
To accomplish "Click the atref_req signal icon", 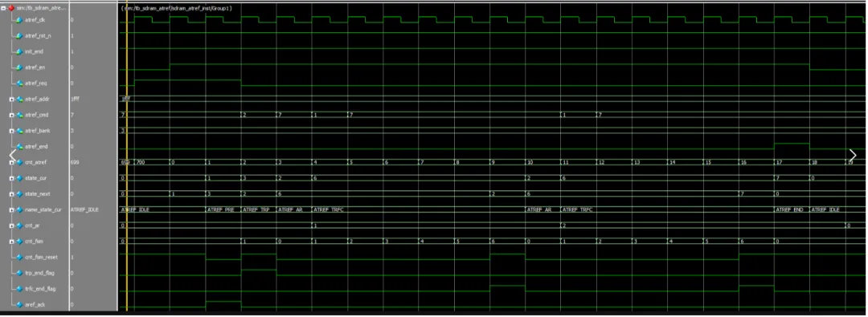I will [x=20, y=83].
